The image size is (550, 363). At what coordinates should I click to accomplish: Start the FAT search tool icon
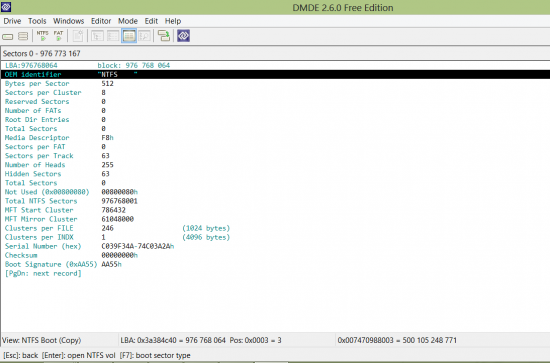pos(58,35)
